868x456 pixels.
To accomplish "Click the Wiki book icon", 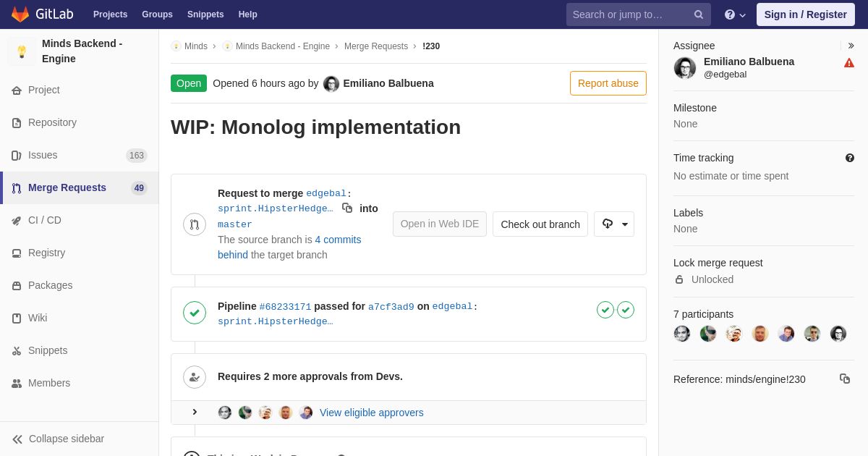I will click(17, 318).
